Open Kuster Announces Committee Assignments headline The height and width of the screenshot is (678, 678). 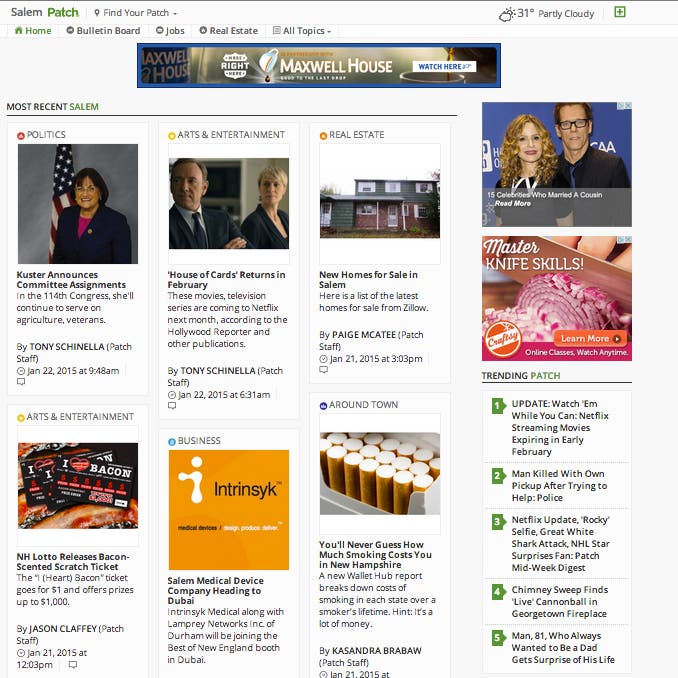pyautogui.click(x=71, y=280)
